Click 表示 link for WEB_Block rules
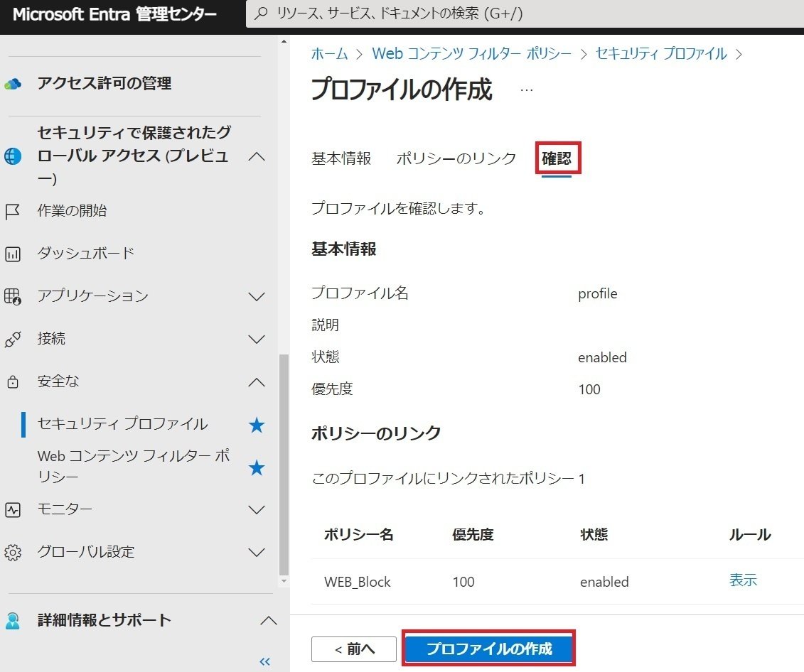The width and height of the screenshot is (804, 672). 743,580
